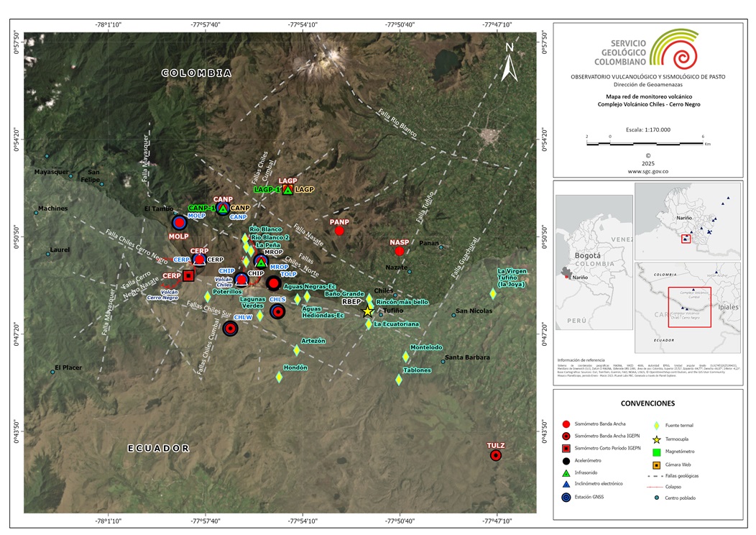Select the red square CERP station marker
The height and width of the screenshot is (535, 756).
click(188, 275)
